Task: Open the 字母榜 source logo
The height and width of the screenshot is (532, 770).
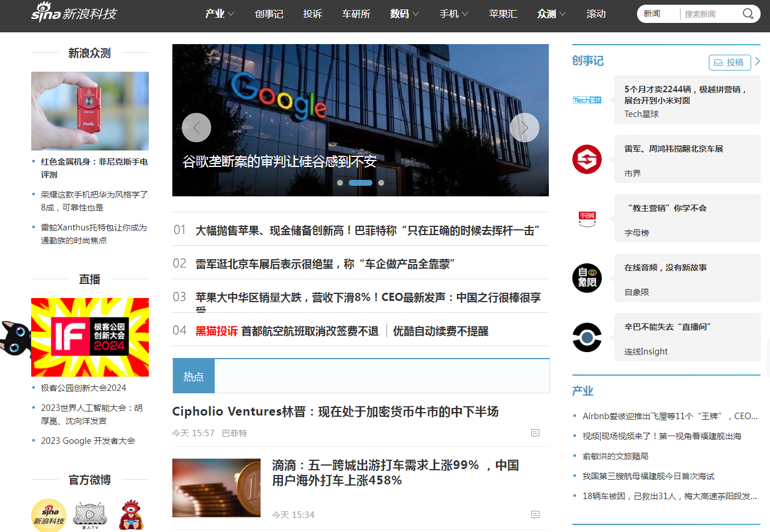Action: [x=587, y=219]
